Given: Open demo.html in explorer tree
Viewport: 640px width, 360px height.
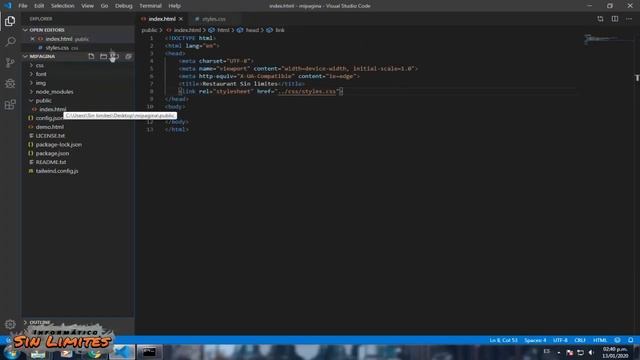Looking at the screenshot, I should click(x=49, y=127).
